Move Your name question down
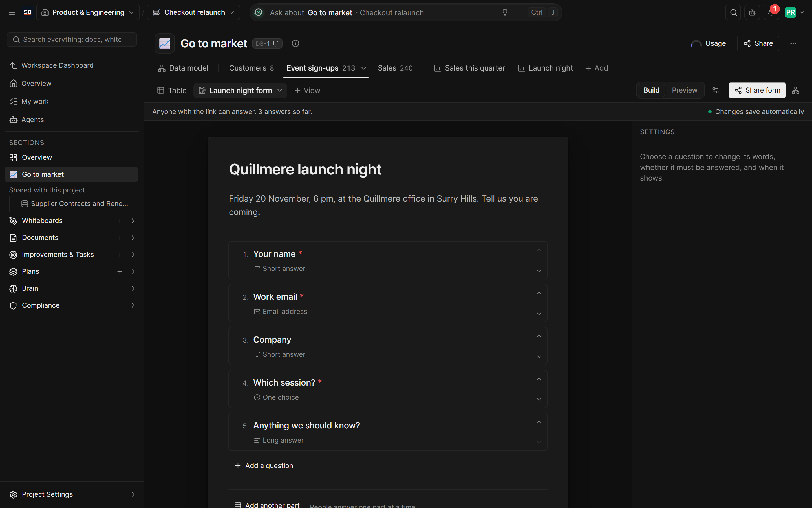 tap(539, 270)
